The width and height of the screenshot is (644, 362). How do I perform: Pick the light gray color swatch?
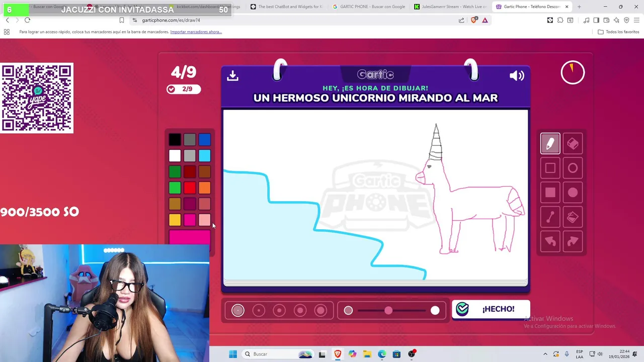point(190,156)
